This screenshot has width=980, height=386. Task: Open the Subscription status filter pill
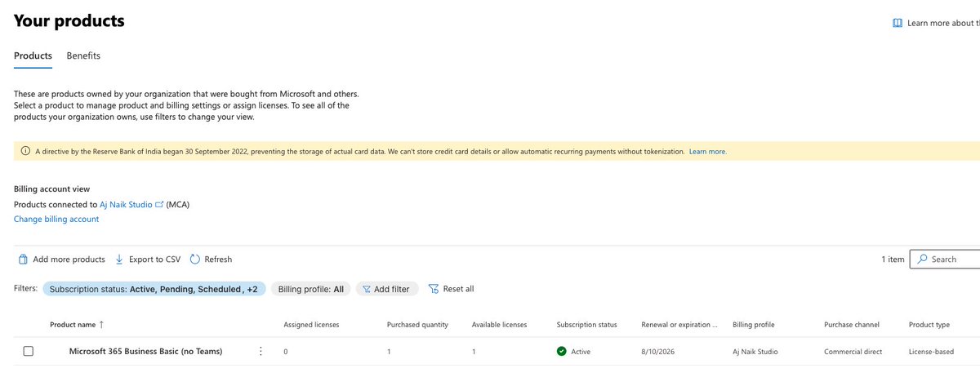(x=154, y=289)
